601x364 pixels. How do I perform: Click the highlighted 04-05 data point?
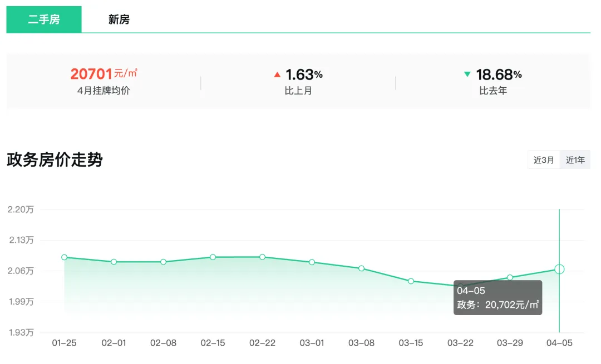[560, 270]
